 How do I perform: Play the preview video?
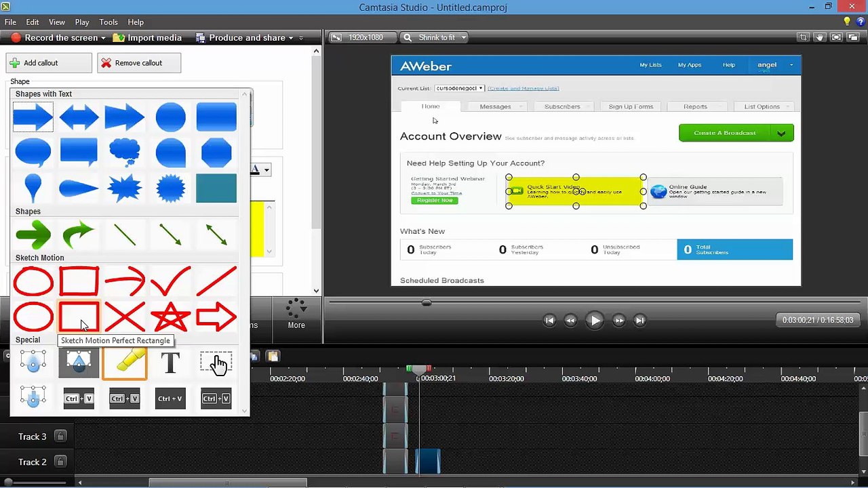[x=595, y=321]
